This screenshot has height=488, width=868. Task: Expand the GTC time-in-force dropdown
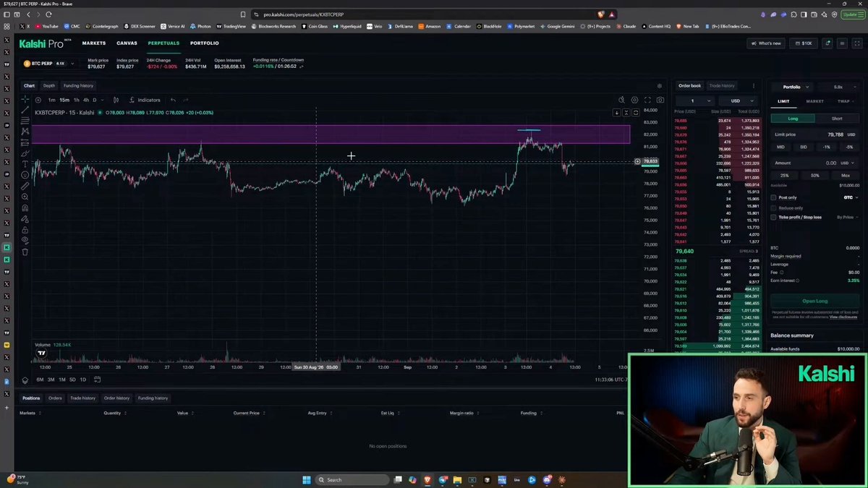pos(849,197)
